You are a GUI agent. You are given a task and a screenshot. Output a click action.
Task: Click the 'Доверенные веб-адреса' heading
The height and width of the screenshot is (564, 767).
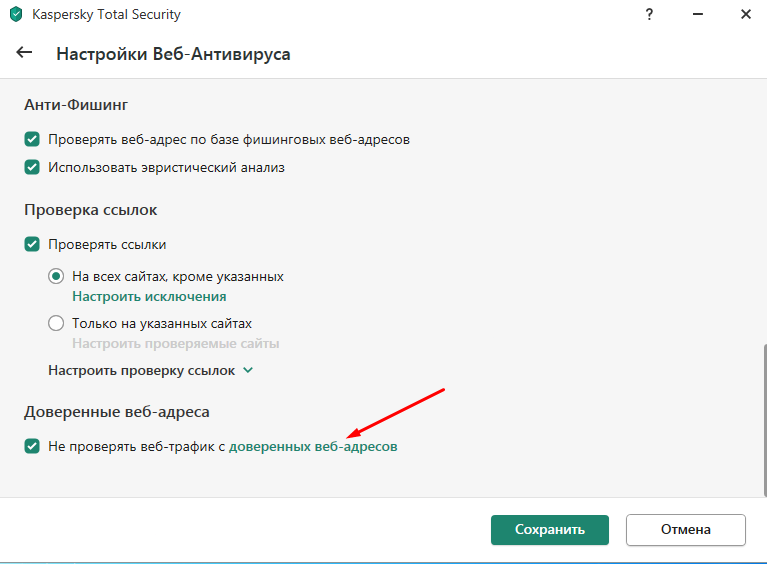pyautogui.click(x=117, y=412)
